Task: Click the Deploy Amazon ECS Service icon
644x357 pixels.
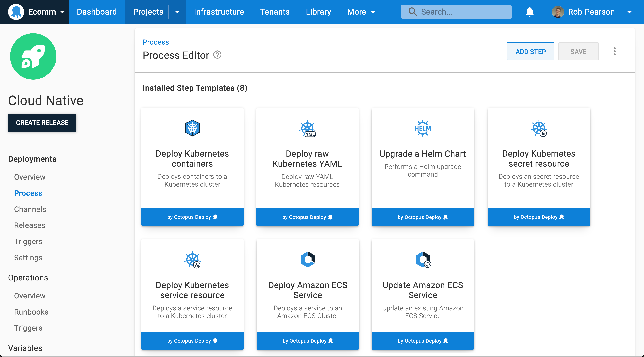Action: pyautogui.click(x=308, y=259)
